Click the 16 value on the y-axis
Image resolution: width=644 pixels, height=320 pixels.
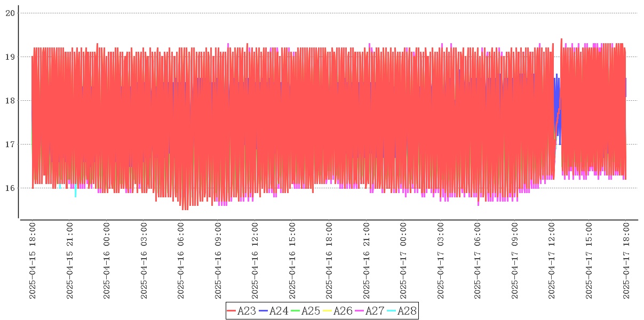click(x=10, y=188)
